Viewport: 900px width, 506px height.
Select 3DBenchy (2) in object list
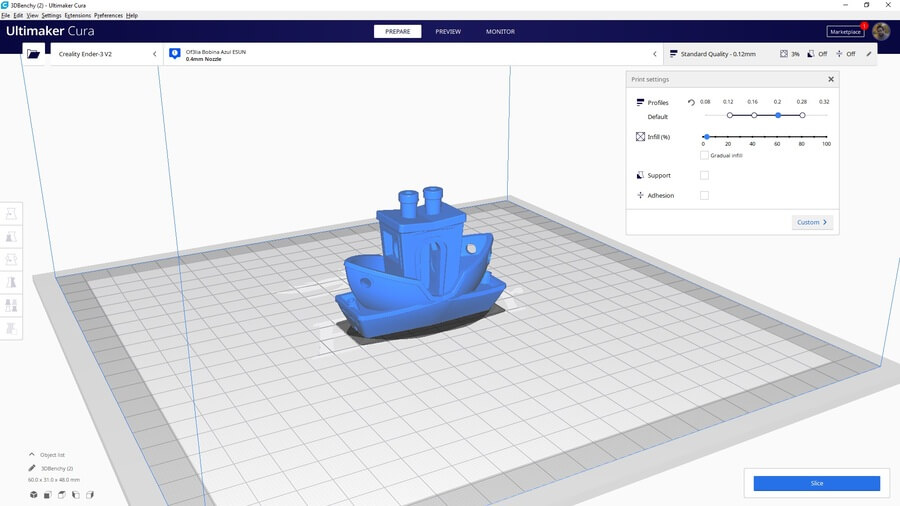point(57,469)
